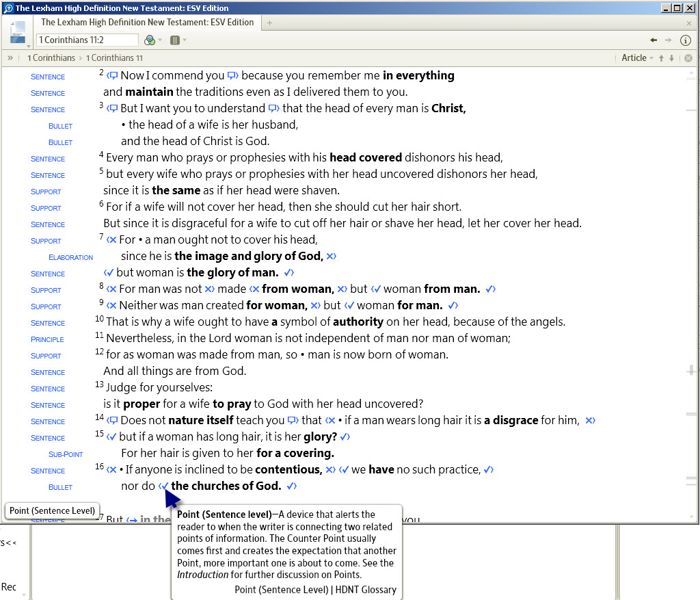
Task: Close the resource tab panel X
Action: (689, 23)
